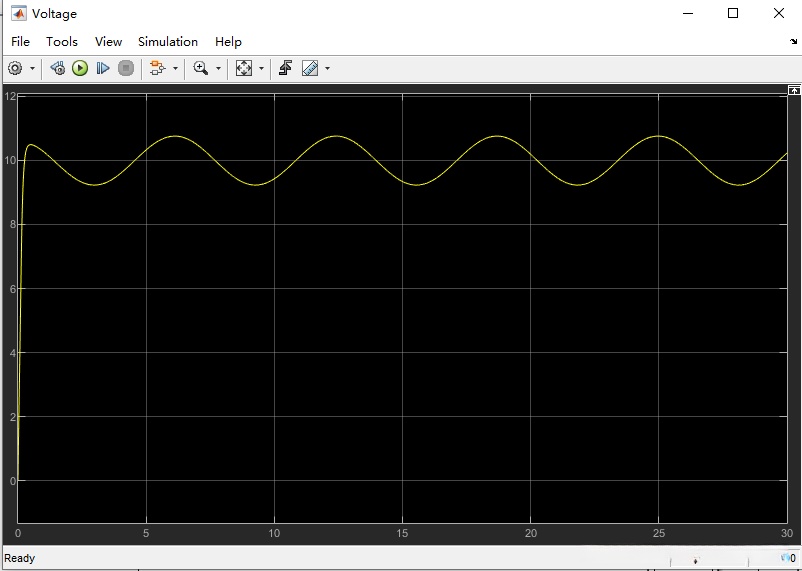This screenshot has height=571, width=802.
Task: Click the Stop simulation button
Action: [x=126, y=68]
